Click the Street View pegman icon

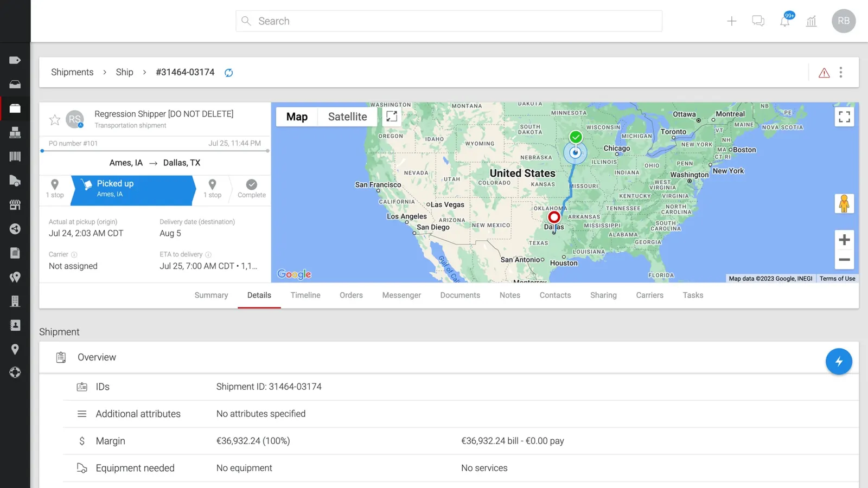(x=844, y=204)
